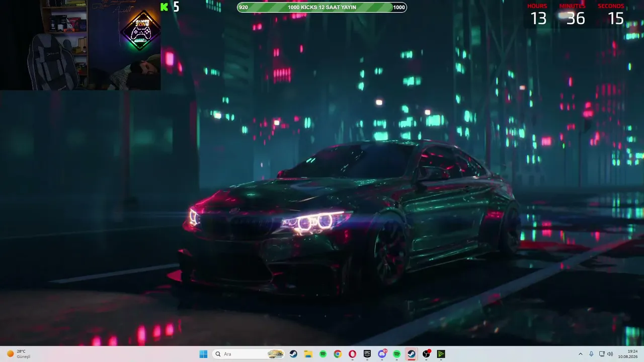Click the 1000 KICKS 12 SAAT YAYIN goal bar
644x362 pixels.
pyautogui.click(x=322, y=7)
